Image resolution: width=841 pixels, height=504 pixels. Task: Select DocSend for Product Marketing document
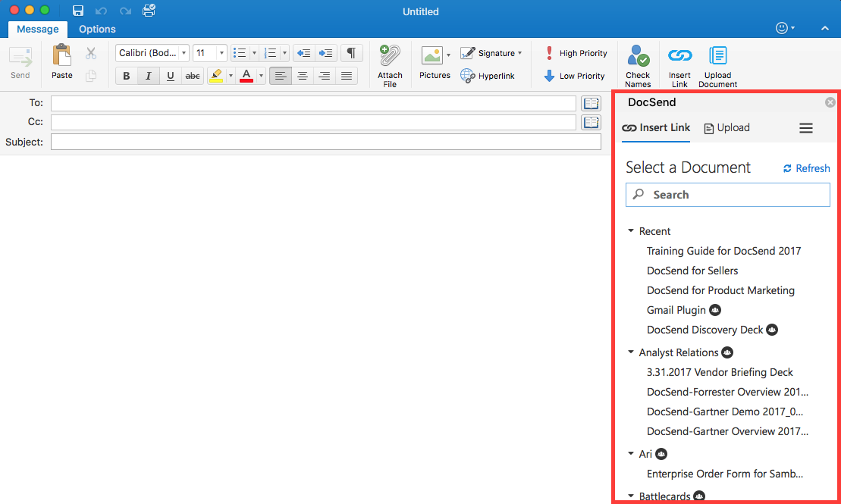click(720, 290)
